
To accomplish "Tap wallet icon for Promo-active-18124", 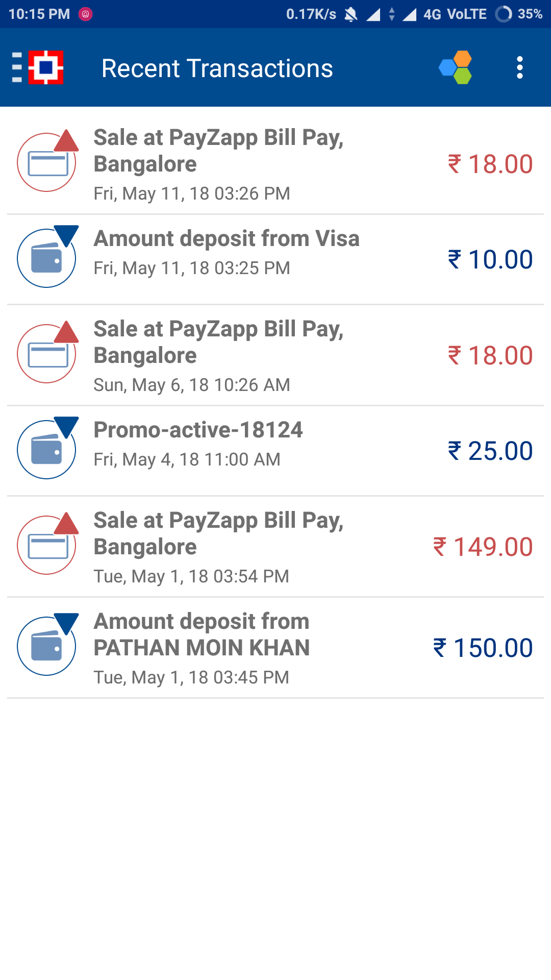I will pos(47,449).
